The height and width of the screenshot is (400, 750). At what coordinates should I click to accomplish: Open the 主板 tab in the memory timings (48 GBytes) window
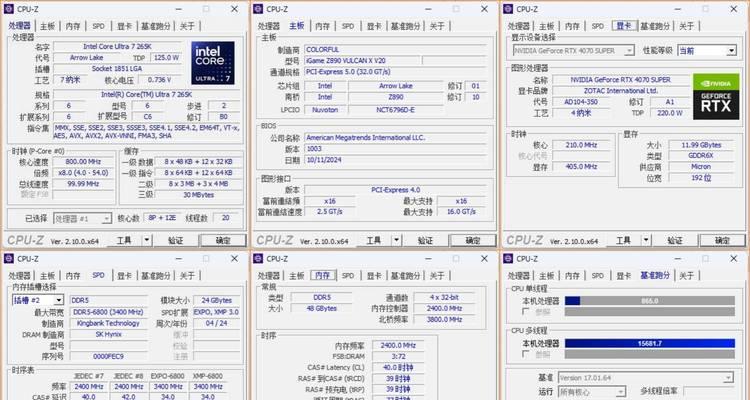tap(297, 276)
